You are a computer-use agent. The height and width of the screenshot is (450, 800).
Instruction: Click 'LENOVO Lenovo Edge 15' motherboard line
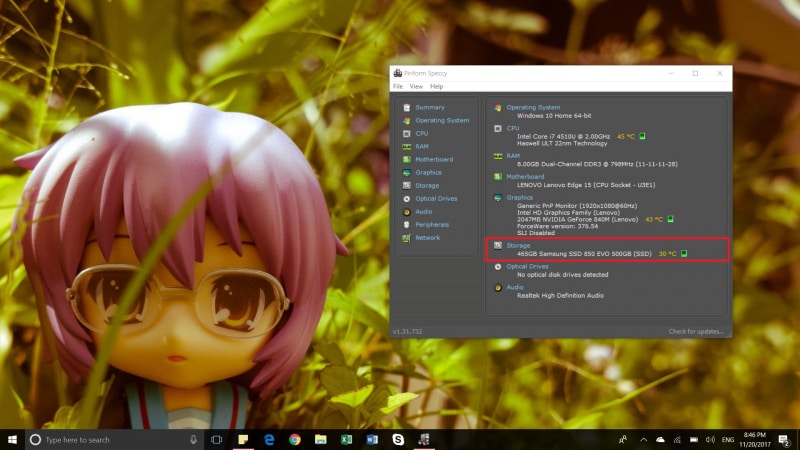[586, 185]
